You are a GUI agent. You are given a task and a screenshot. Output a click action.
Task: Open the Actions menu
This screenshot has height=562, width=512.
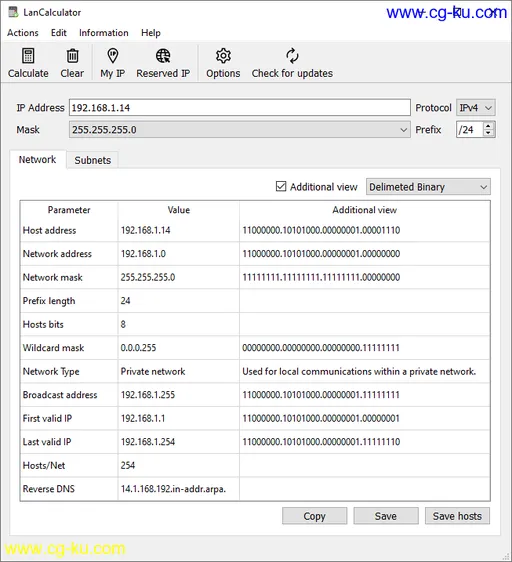point(23,33)
